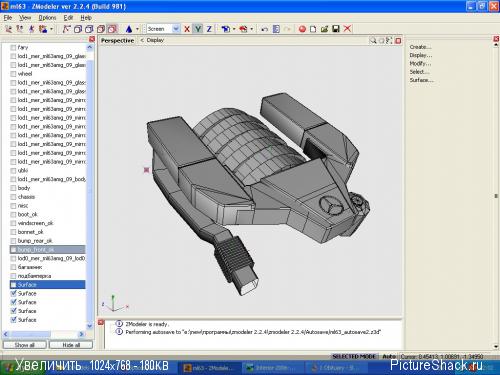Expand the Create... command group
Screen dimensions: 500x375
(420, 47)
